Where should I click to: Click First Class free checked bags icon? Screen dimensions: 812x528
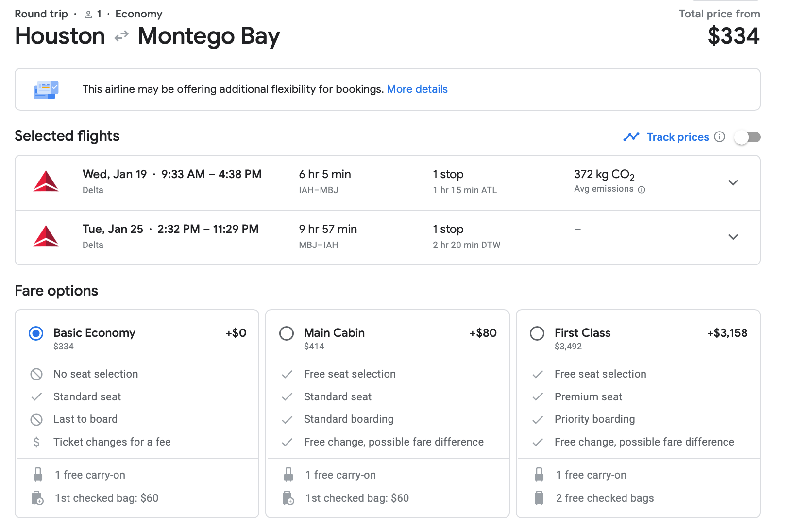pyautogui.click(x=539, y=498)
